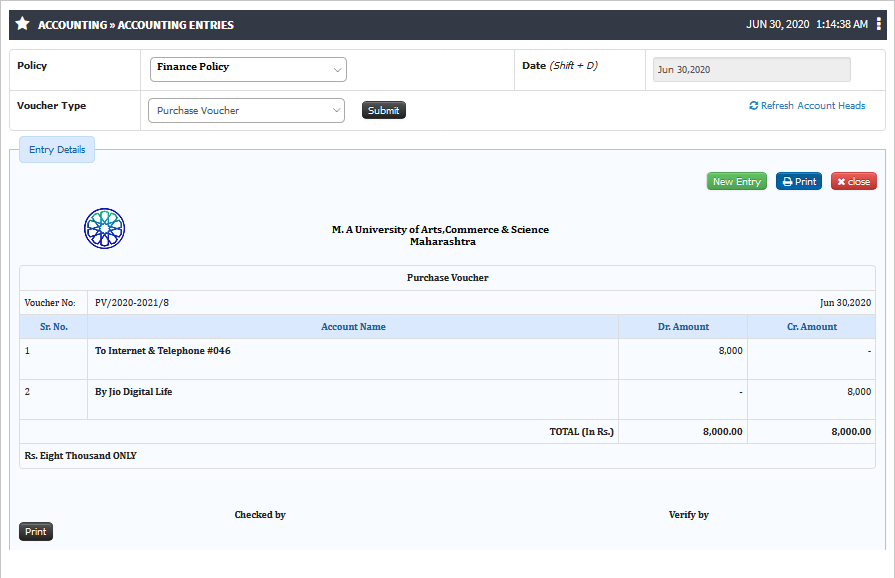Click the red close button

tap(854, 181)
